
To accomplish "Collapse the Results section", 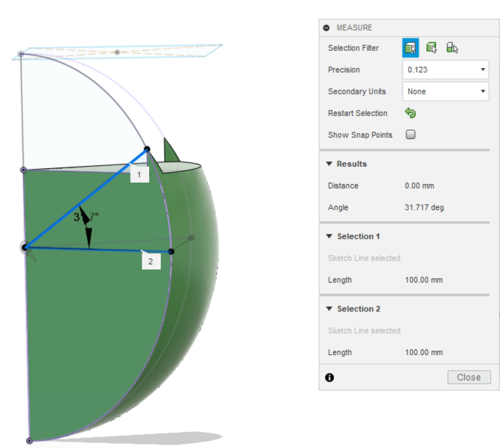I will pos(329,164).
